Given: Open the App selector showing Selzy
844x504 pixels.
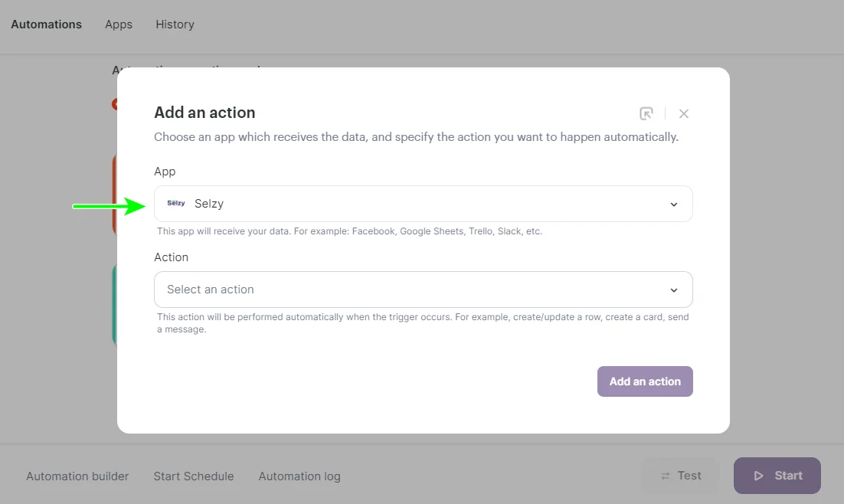Looking at the screenshot, I should [423, 204].
